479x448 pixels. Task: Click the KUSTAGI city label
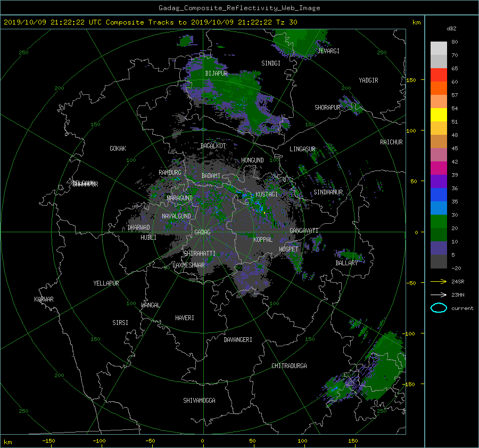pyautogui.click(x=267, y=194)
